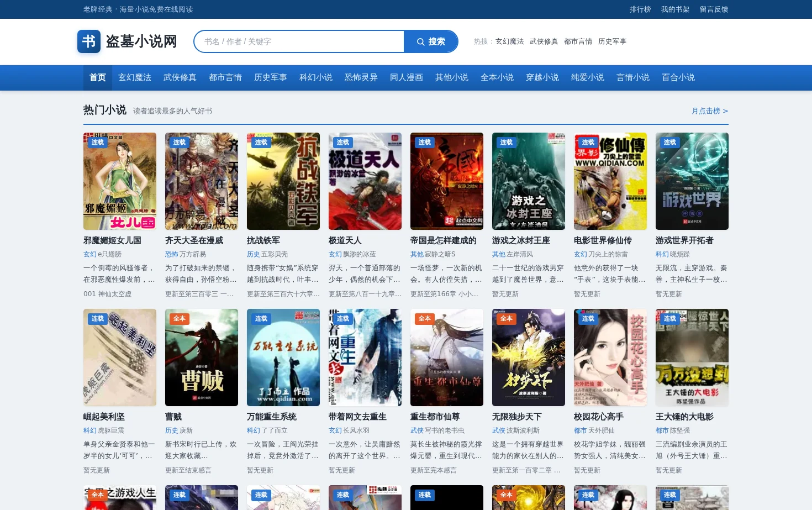Open 我的书架 in the top bar
The image size is (812, 510).
tap(675, 9)
